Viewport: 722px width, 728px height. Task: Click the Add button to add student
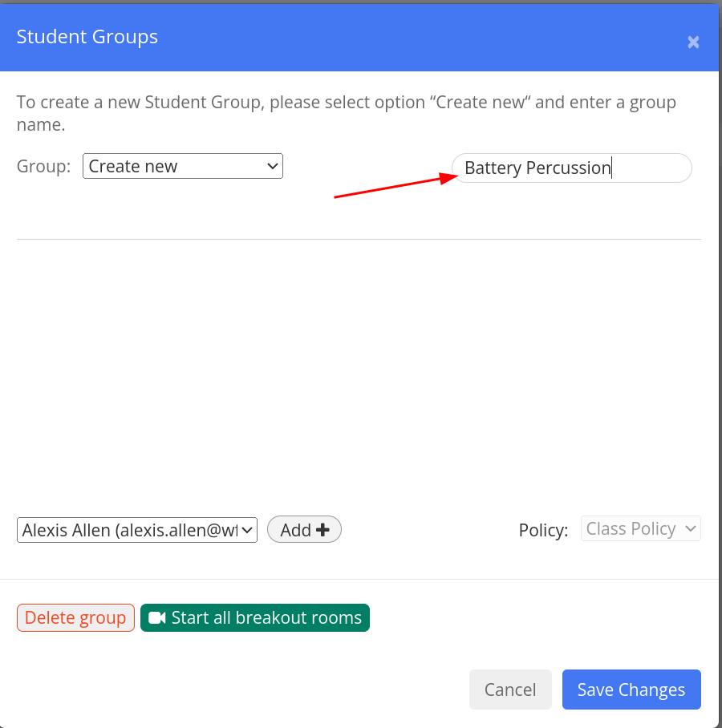point(304,529)
